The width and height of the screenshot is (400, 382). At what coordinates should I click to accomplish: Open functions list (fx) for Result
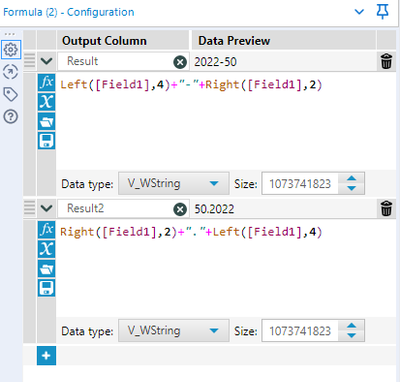[46, 82]
